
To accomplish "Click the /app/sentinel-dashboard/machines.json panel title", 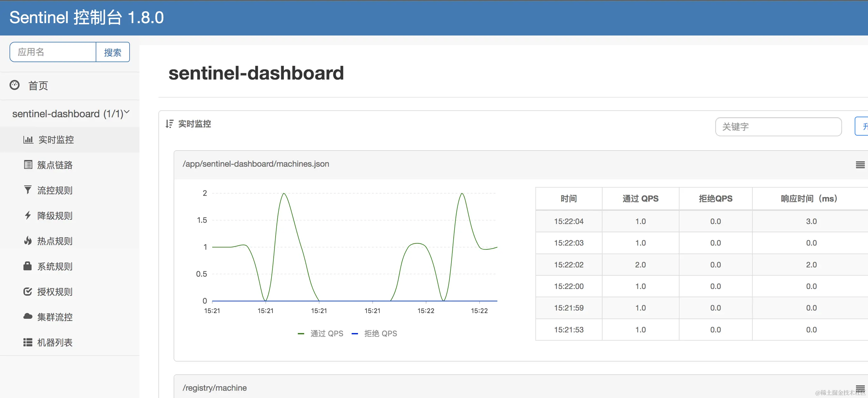I will point(256,164).
